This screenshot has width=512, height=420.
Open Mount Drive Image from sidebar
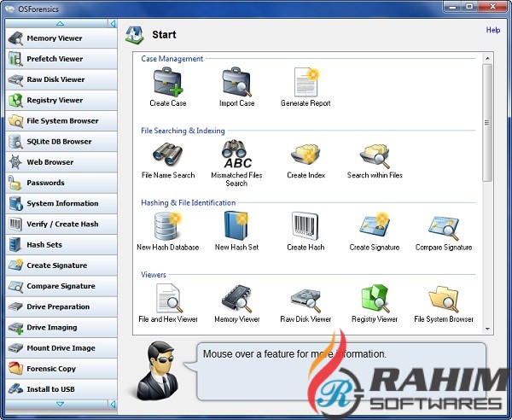click(x=61, y=347)
